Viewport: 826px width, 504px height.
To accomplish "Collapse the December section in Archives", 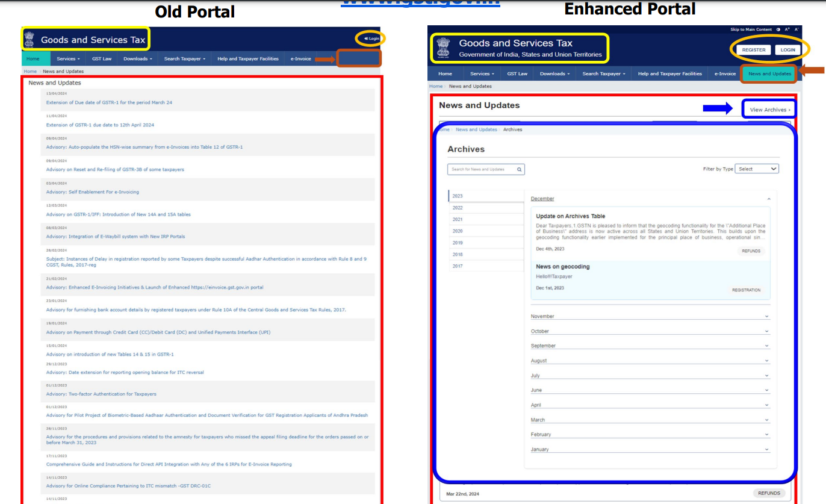I will [x=650, y=199].
